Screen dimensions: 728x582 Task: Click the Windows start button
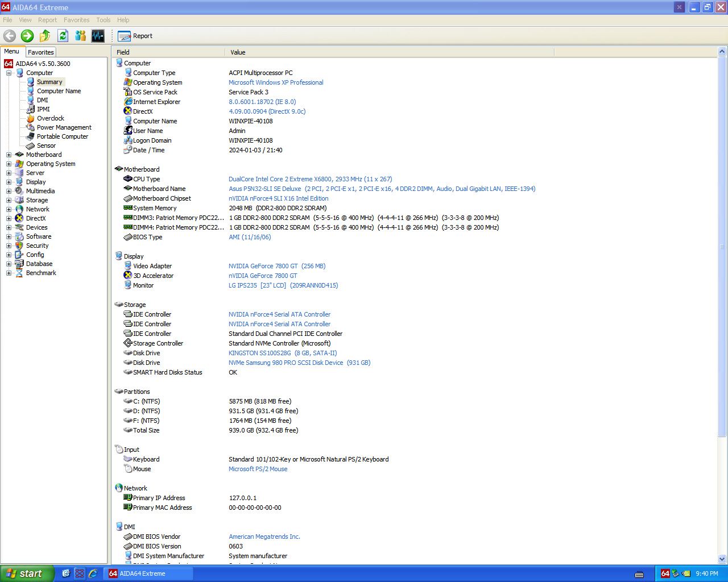(x=27, y=573)
